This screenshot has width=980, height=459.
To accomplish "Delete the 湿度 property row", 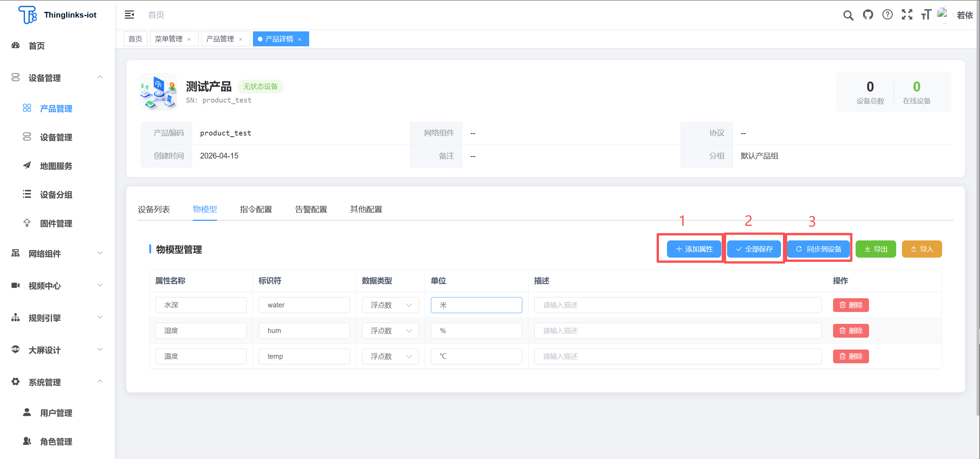I will [x=851, y=331].
